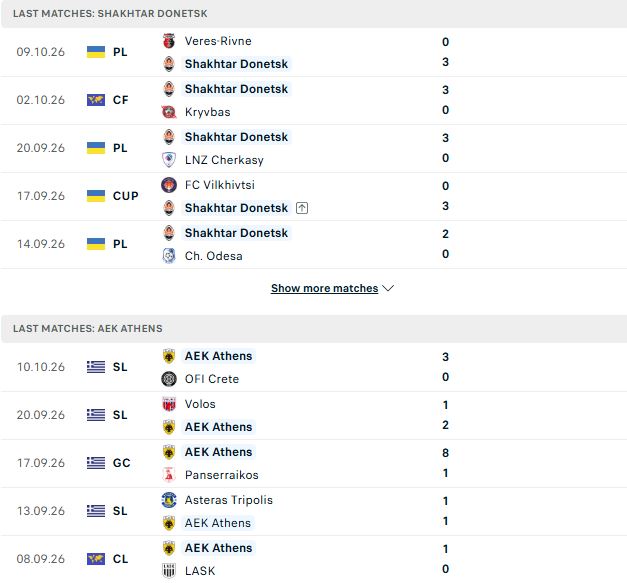Click the Veres-Rivne club crest icon

coord(169,41)
